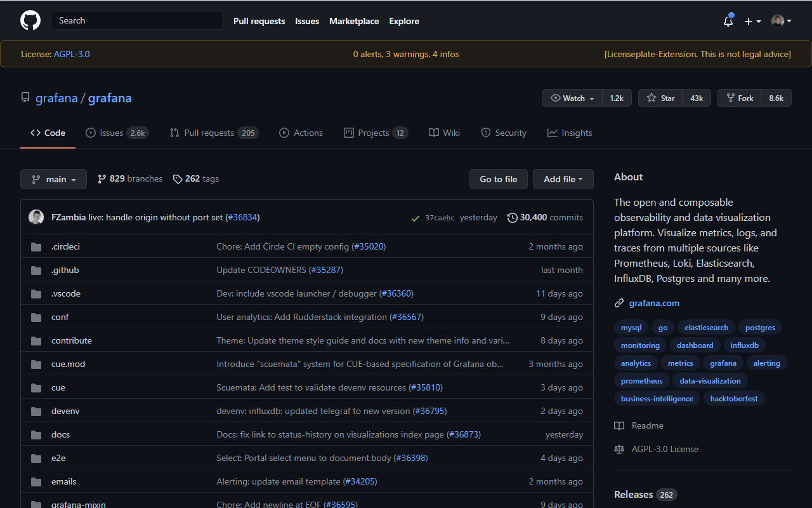
Task: Open commit hash 37caebc
Action: [x=440, y=218]
